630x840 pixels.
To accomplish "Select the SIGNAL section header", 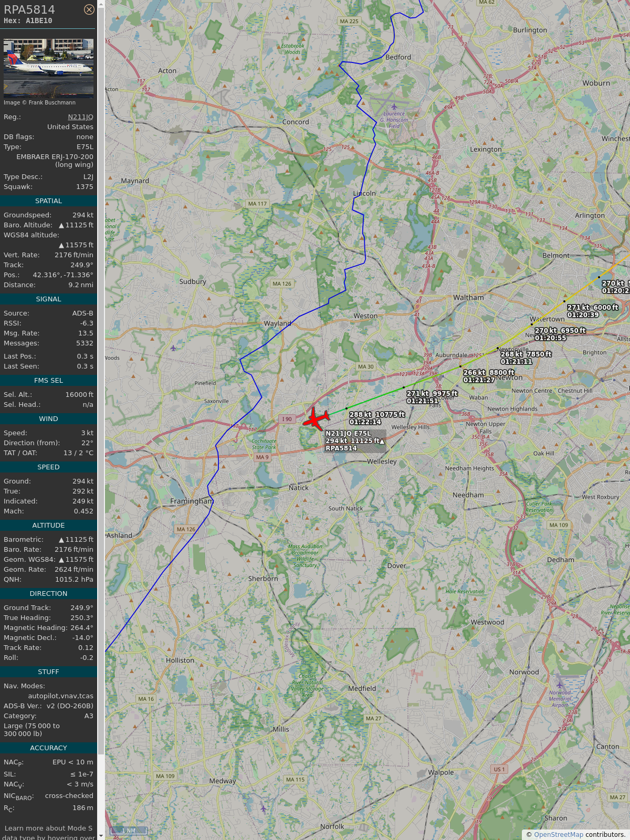I will pos(48,299).
